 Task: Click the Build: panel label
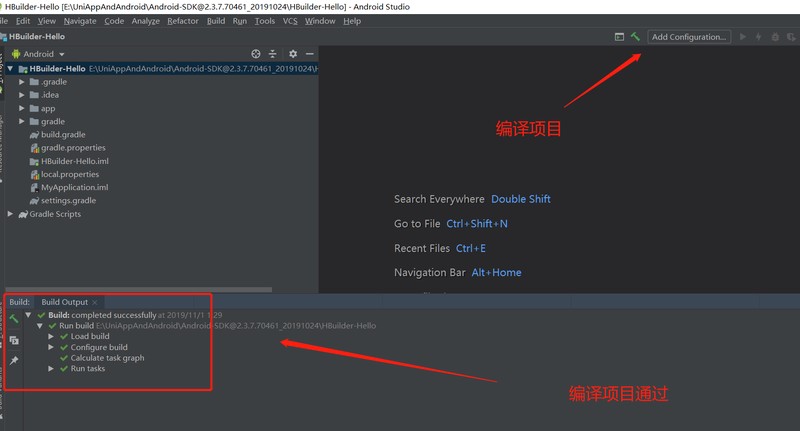[x=19, y=302]
